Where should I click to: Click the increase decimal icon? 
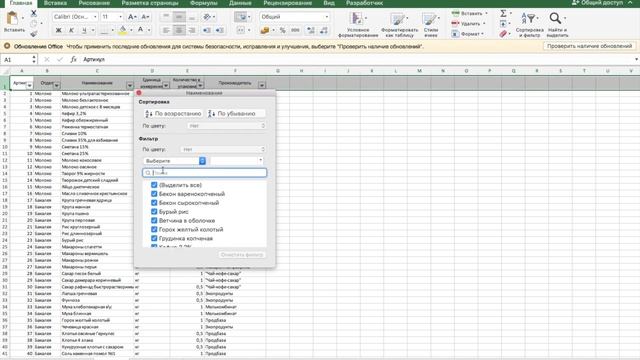311,30
